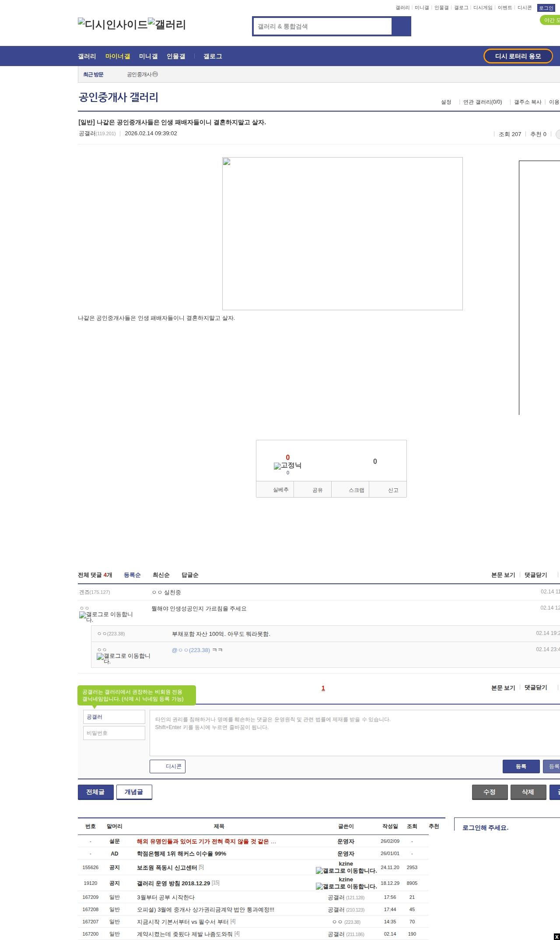This screenshot has height=940, width=560.
Task: Click the @ㅇㅇ(223.38) mention link
Action: pyautogui.click(x=191, y=650)
